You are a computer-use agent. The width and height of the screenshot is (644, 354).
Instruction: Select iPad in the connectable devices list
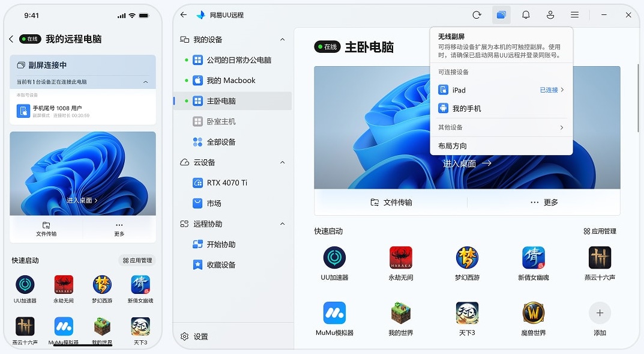(x=501, y=90)
